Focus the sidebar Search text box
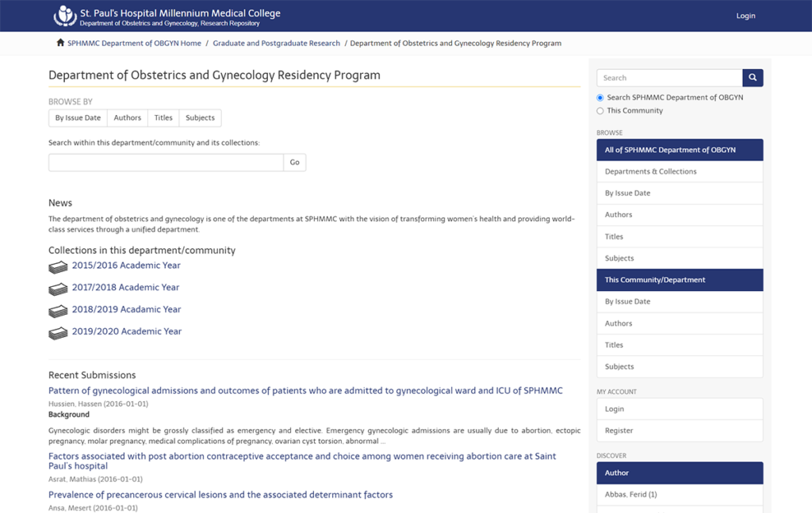The image size is (812, 513). [669, 78]
